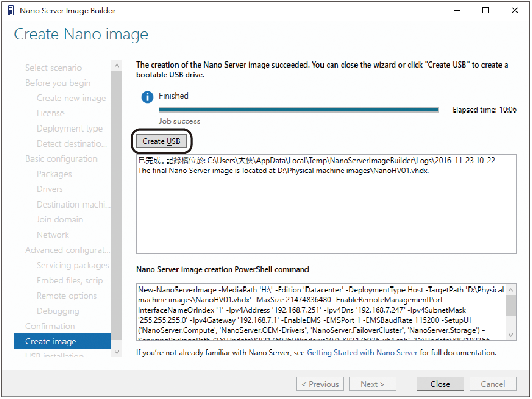The height and width of the screenshot is (399, 532).
Task: Click the Job success status text
Action: pyautogui.click(x=180, y=121)
